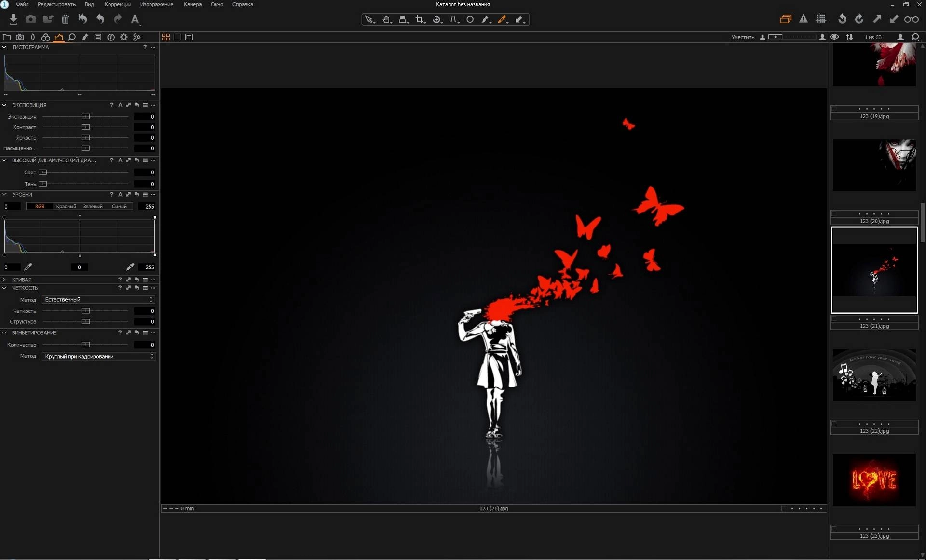Screen dimensions: 926x560
Task: Collapse the Четкость panel
Action: (4, 288)
